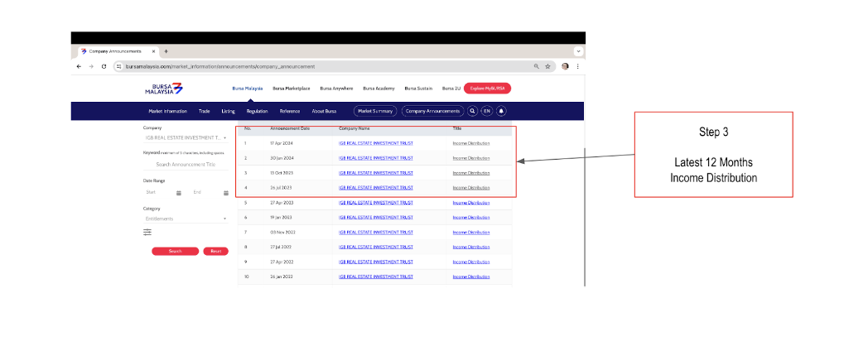
Task: Open End date calendar icon
Action: point(226,193)
